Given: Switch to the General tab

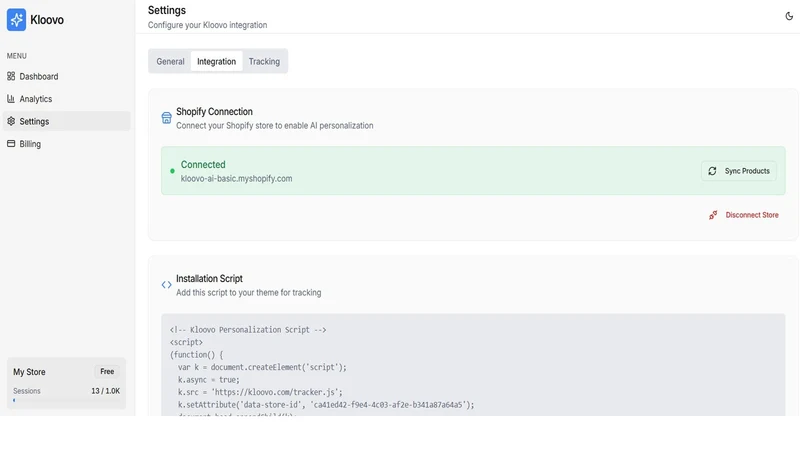Looking at the screenshot, I should [x=170, y=61].
